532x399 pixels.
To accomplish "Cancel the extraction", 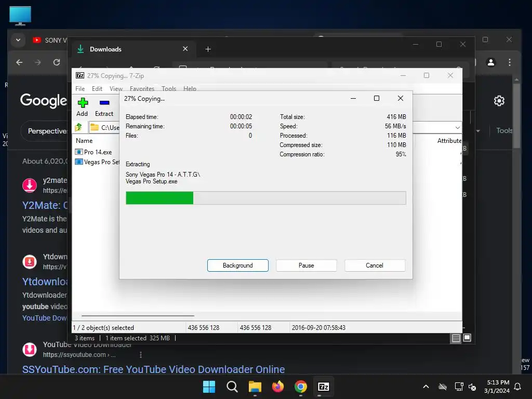I will [375, 265].
